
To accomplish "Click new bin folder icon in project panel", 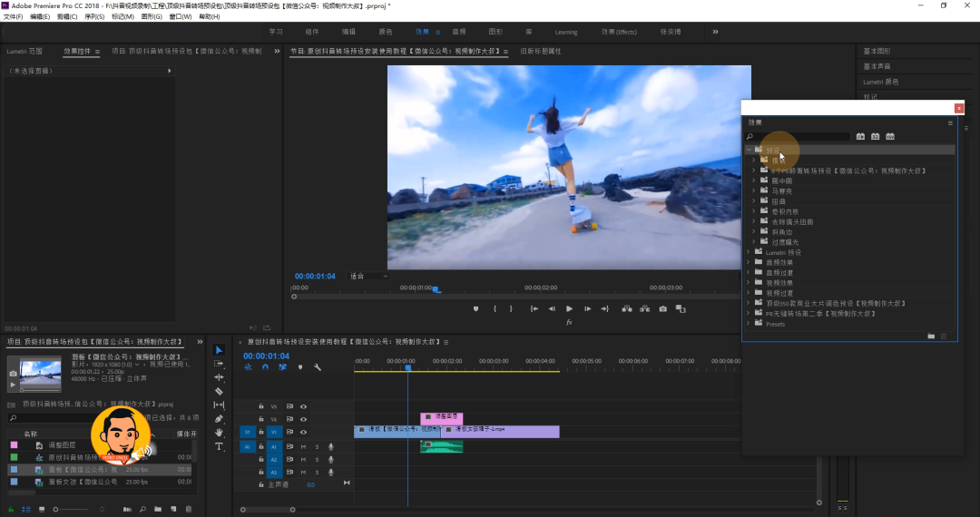I will point(158,510).
